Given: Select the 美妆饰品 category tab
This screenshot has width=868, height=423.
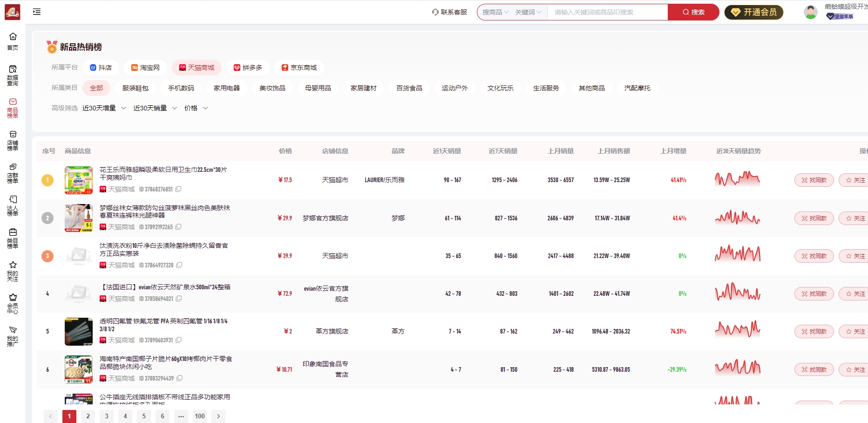Looking at the screenshot, I should (271, 88).
